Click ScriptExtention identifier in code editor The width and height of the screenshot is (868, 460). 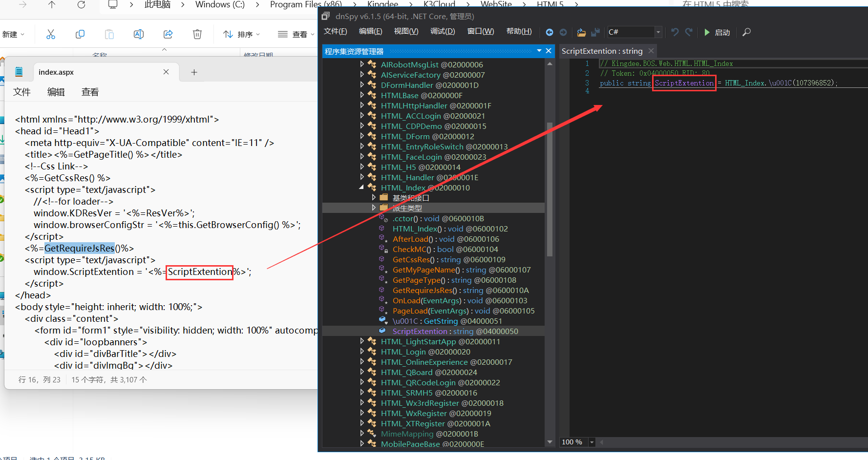(684, 83)
